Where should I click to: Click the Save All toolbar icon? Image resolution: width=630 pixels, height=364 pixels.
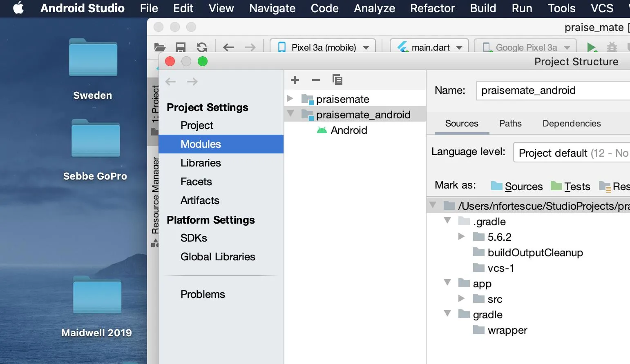point(181,47)
